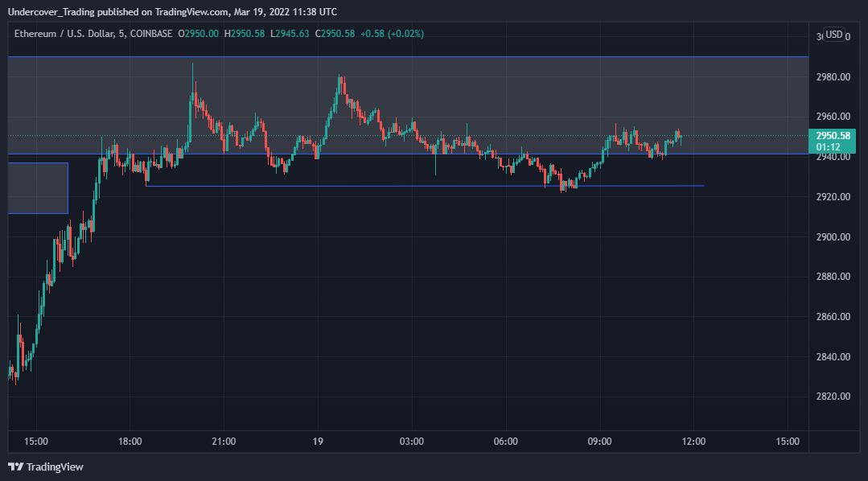Select the small shaded rectangle at left edge
Screen dimensions: 868x481
click(x=38, y=188)
